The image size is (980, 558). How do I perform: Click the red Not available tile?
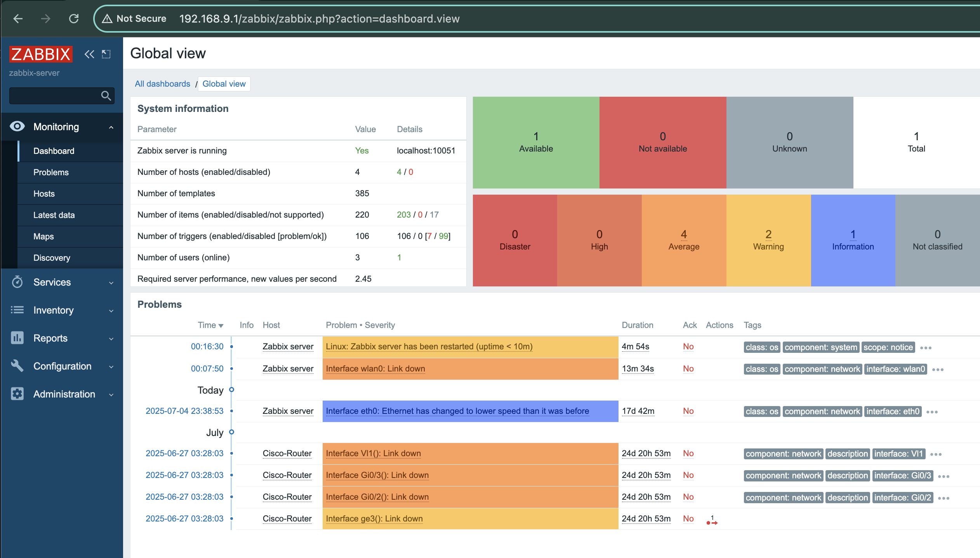[x=663, y=142]
